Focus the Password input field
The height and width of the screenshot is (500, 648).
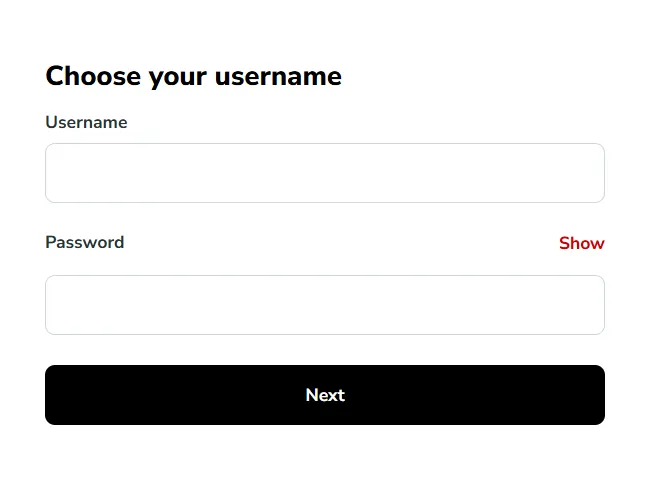324,305
